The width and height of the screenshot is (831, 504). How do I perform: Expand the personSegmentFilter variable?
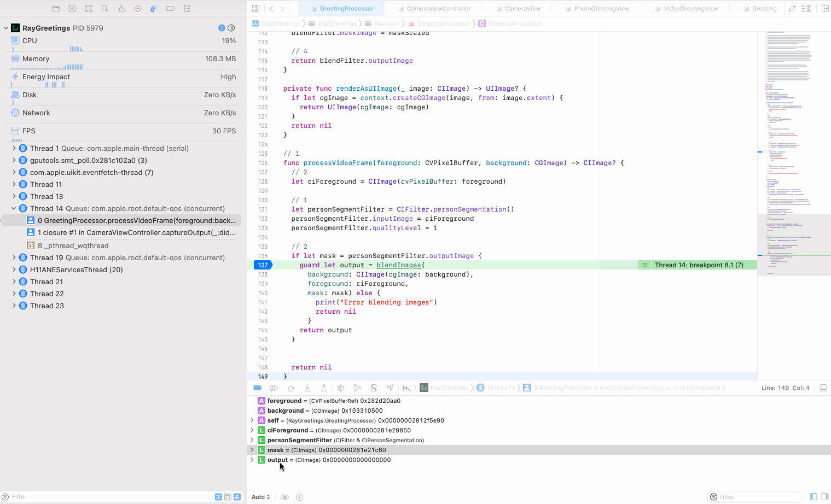[252, 440]
